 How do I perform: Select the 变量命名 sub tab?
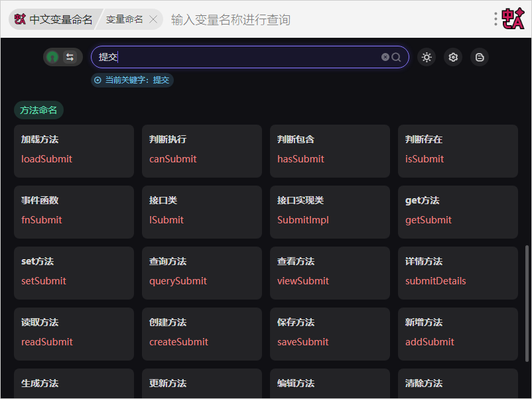[x=124, y=19]
